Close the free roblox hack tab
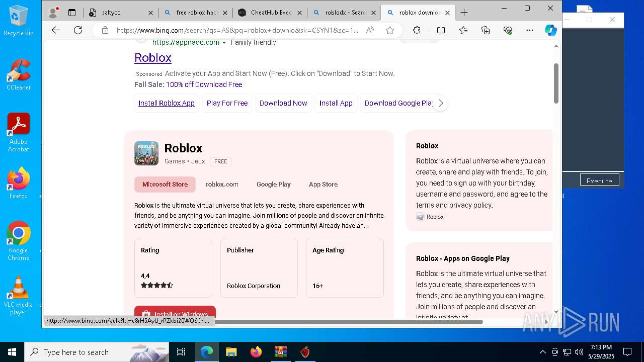The width and height of the screenshot is (644, 362). 225,13
